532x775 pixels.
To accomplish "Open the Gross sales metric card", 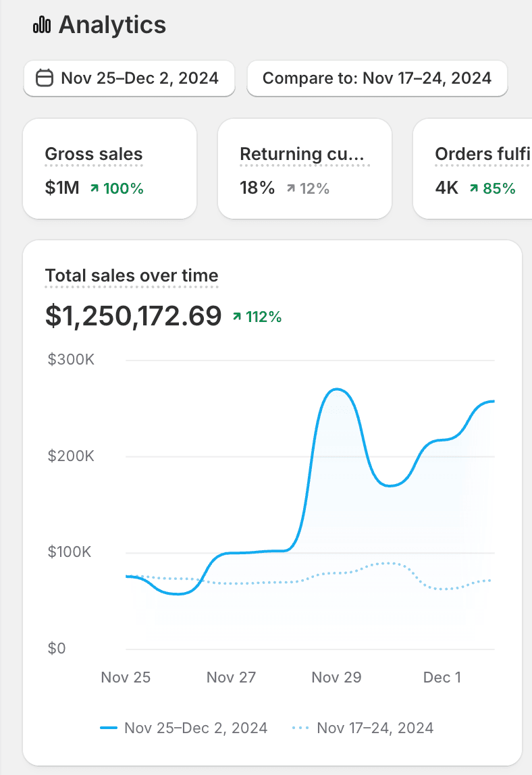I will [x=110, y=169].
